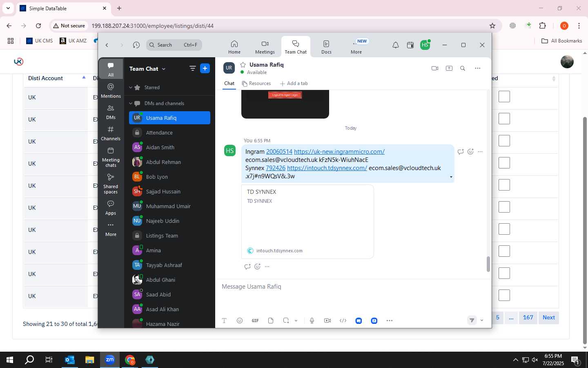Select the Resources tab in chat
Screen dimensions: 588x368
[x=256, y=83]
